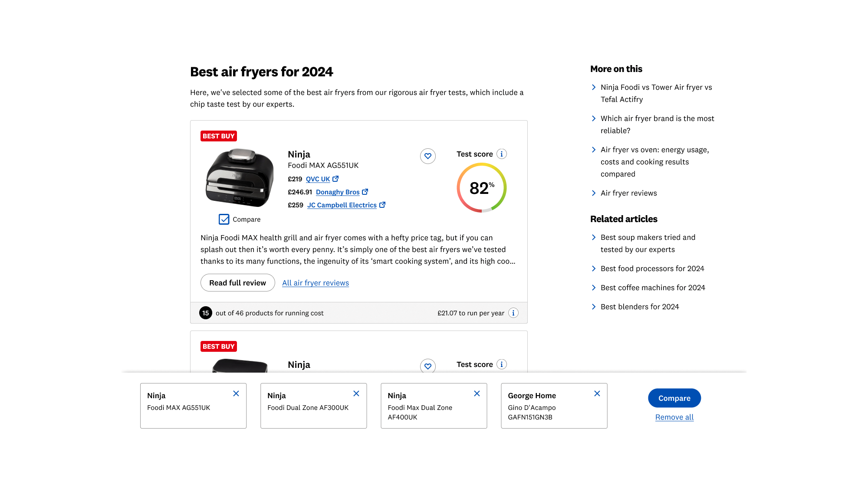Click the Read full review button

point(237,282)
